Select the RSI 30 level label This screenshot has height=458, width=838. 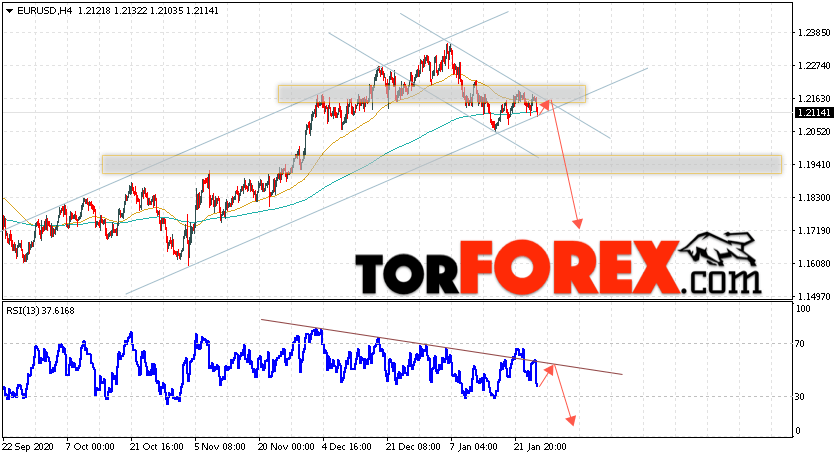800,397
